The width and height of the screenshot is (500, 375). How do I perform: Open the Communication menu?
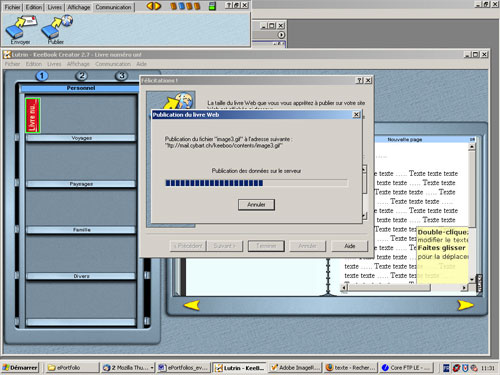tap(113, 7)
